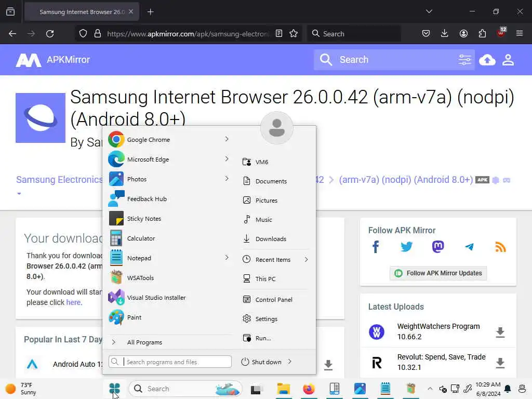Open APK Mirror RSS feed icon
The height and width of the screenshot is (399, 532).
pos(500,247)
